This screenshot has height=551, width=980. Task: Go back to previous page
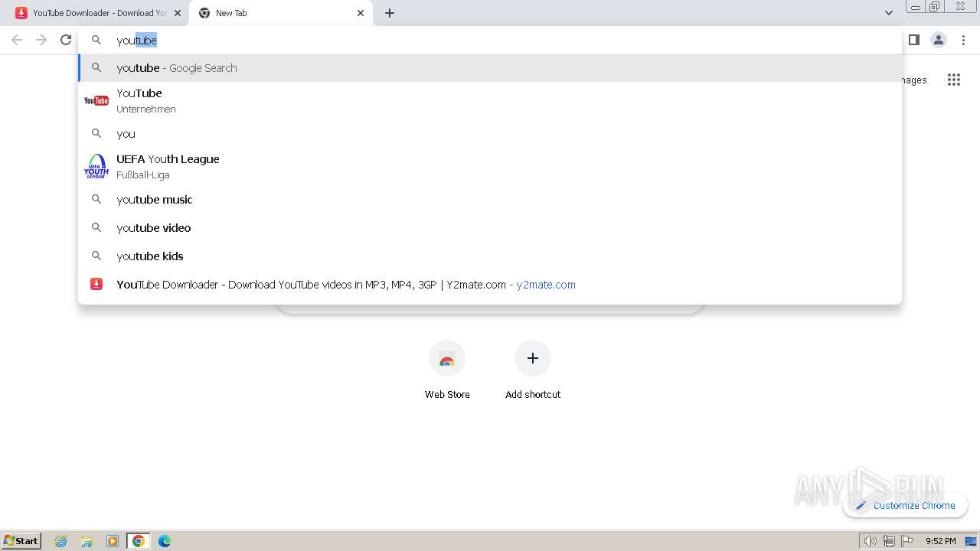click(x=17, y=40)
